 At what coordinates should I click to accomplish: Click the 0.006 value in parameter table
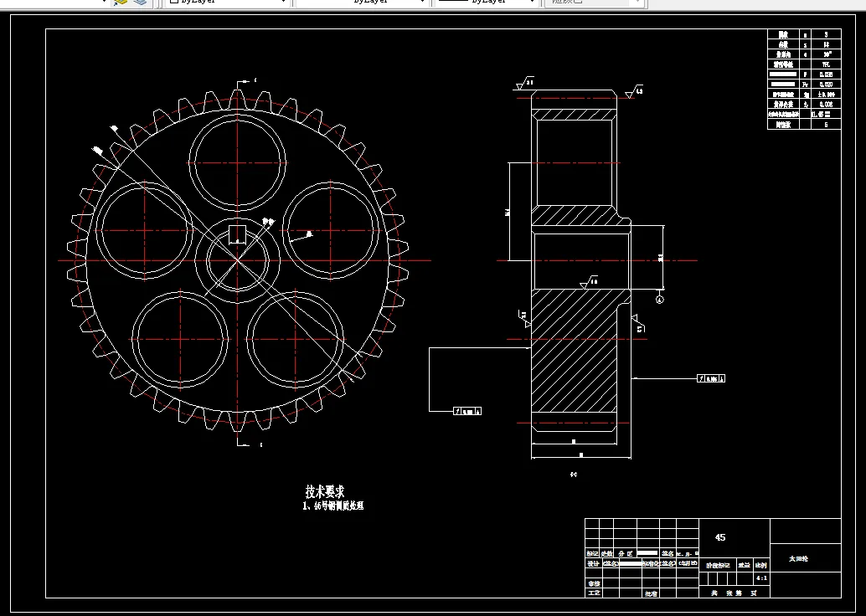tap(827, 105)
